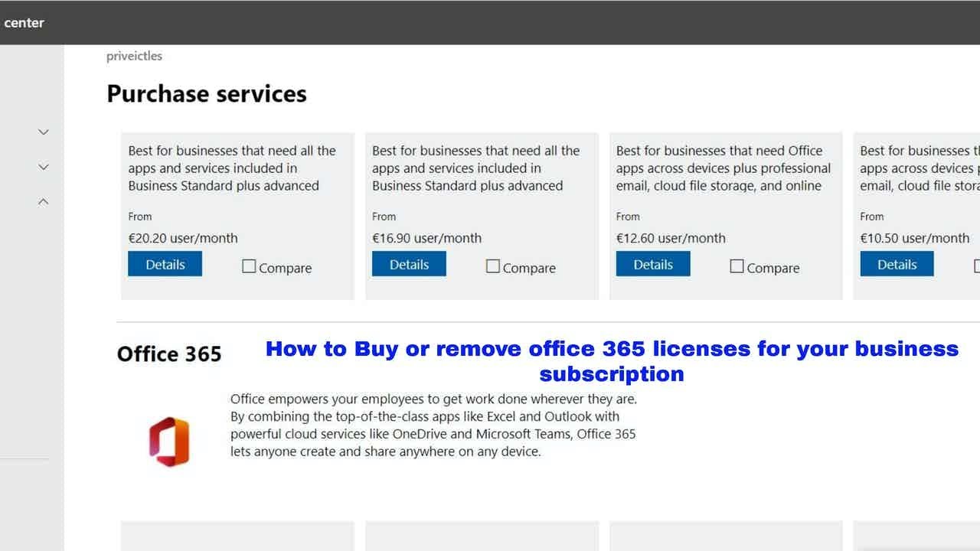980x551 pixels.
Task: Tick Compare on the €12.60 plan
Action: pos(737,266)
